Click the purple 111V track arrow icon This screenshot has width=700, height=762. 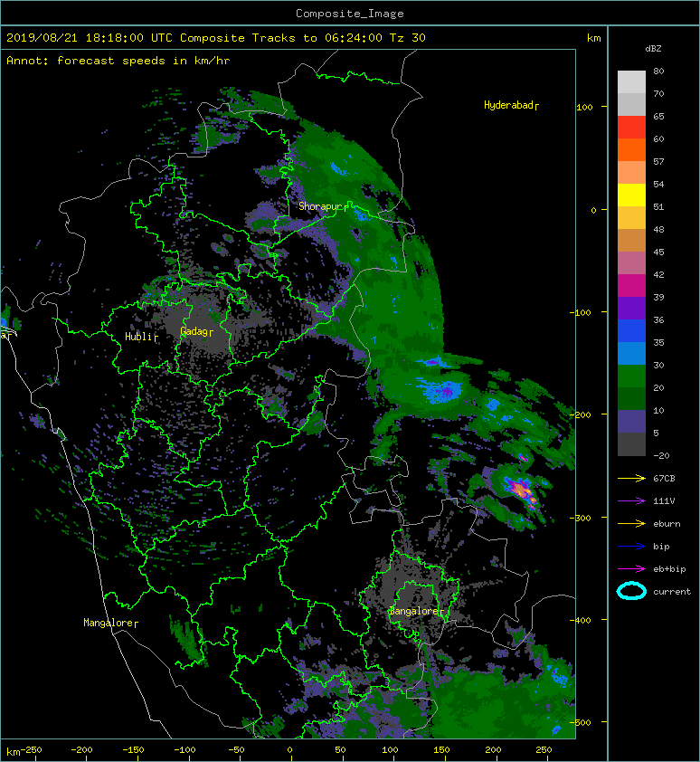tap(631, 501)
